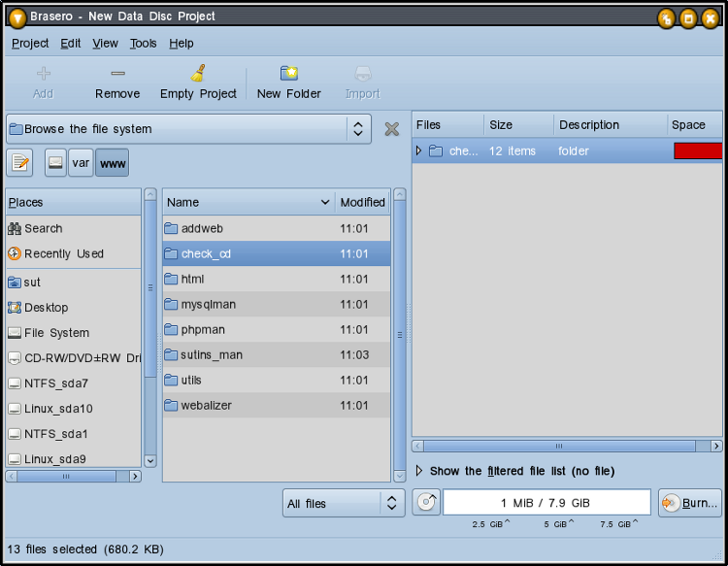Click the Places column header
728x566 pixels.
click(x=74, y=203)
